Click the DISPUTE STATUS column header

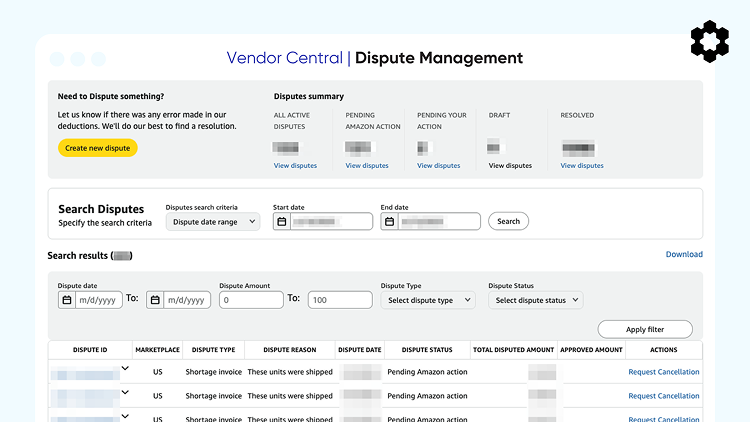[x=427, y=350]
